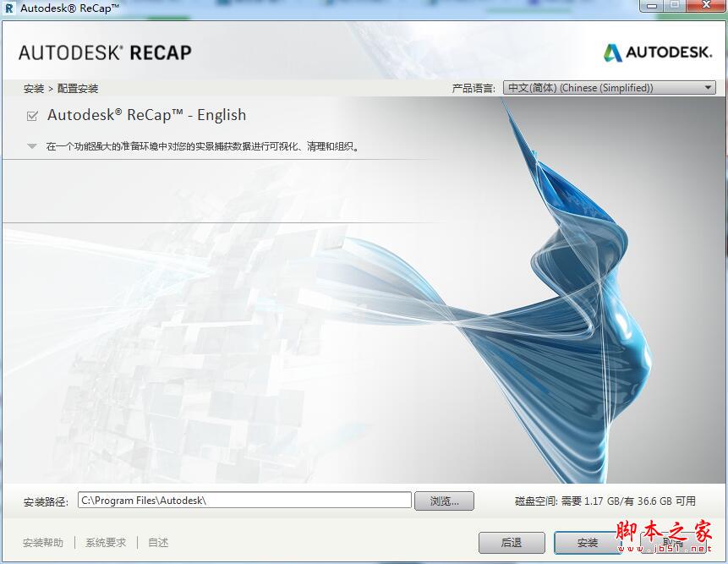Click the Autodesk ReCap - English product title

click(x=147, y=115)
